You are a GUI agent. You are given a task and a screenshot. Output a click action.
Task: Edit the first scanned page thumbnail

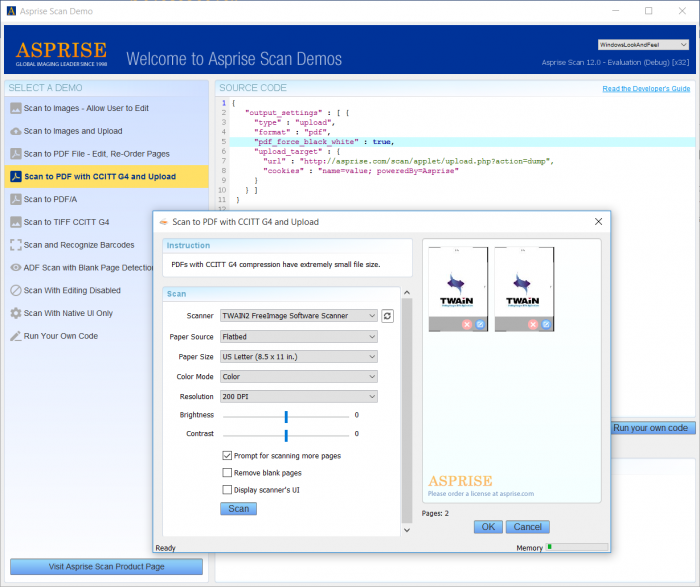(x=480, y=325)
